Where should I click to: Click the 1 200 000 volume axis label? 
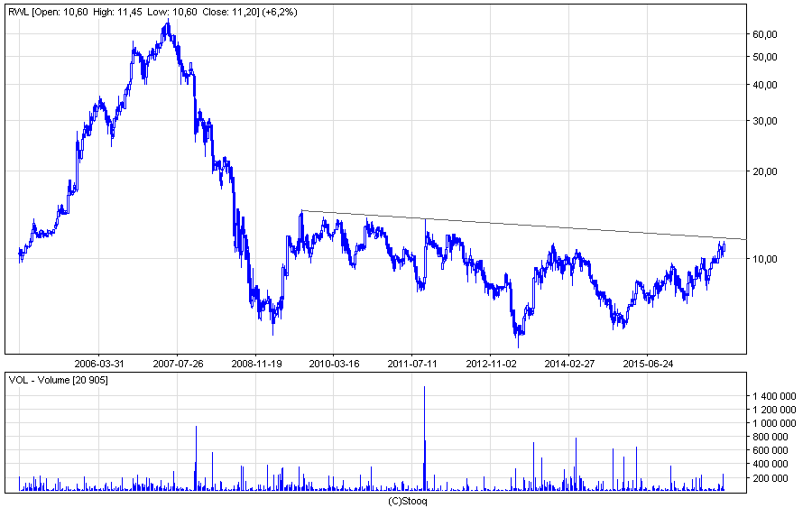pyautogui.click(x=774, y=411)
